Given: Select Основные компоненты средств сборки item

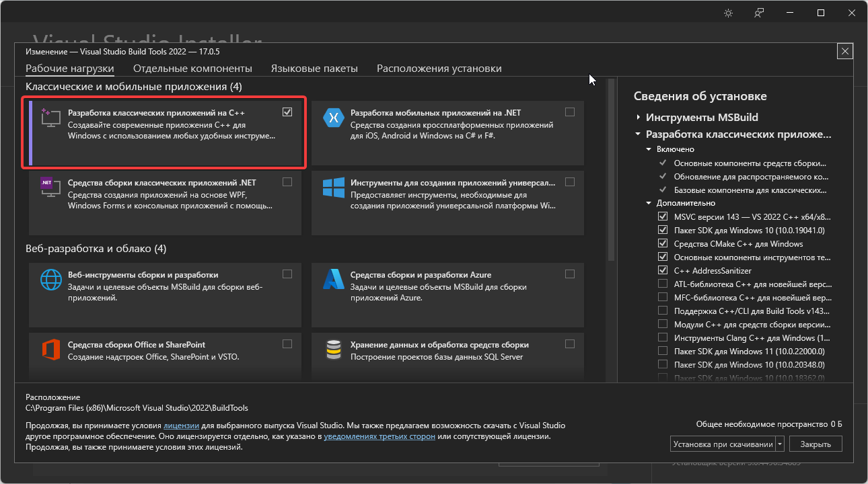Looking at the screenshot, I should coord(751,163).
